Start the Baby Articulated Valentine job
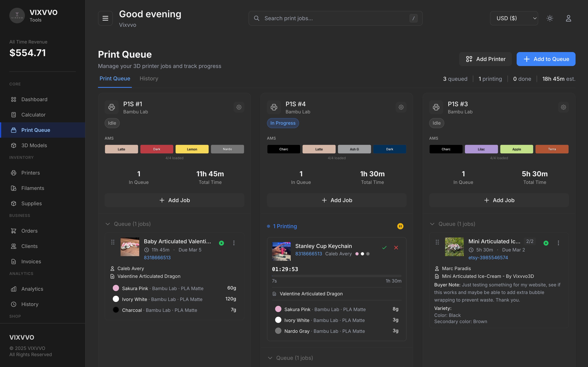 (221, 243)
